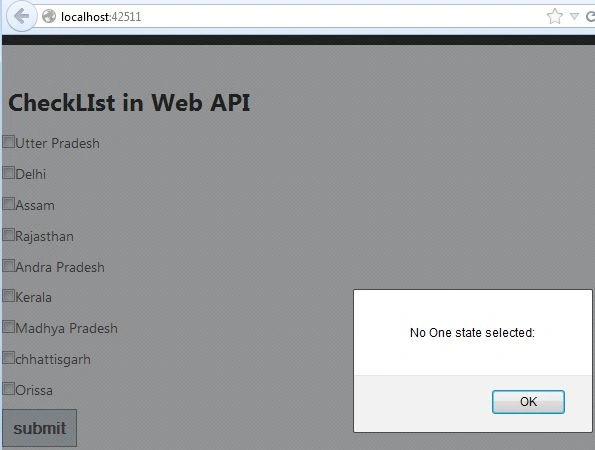Open the bookmarks dropdown arrow beside star

(574, 16)
